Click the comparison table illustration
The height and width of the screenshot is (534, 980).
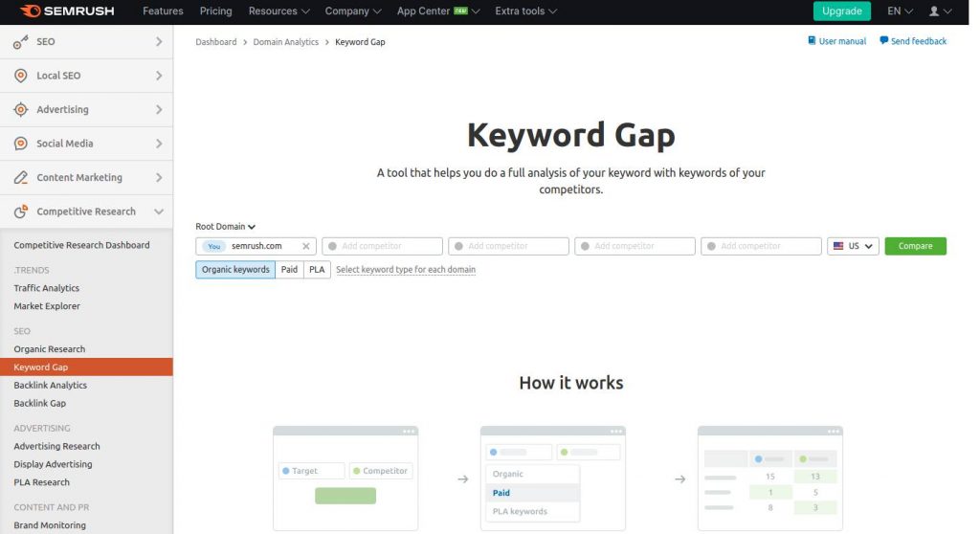[x=770, y=478]
